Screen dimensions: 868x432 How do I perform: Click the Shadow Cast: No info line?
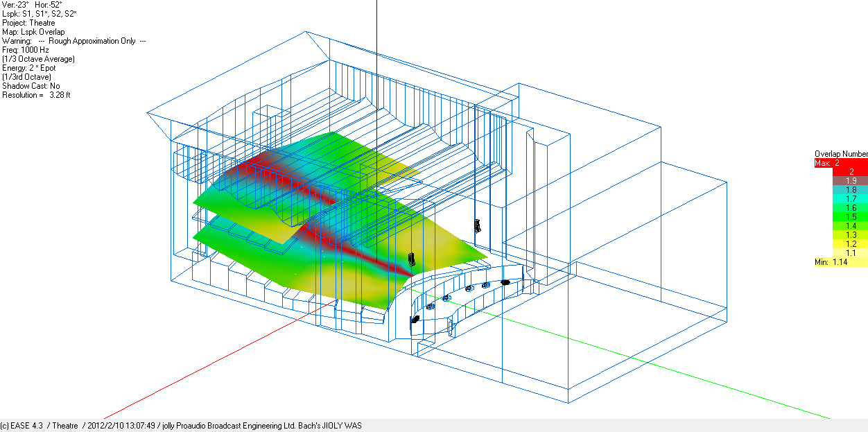[x=31, y=86]
